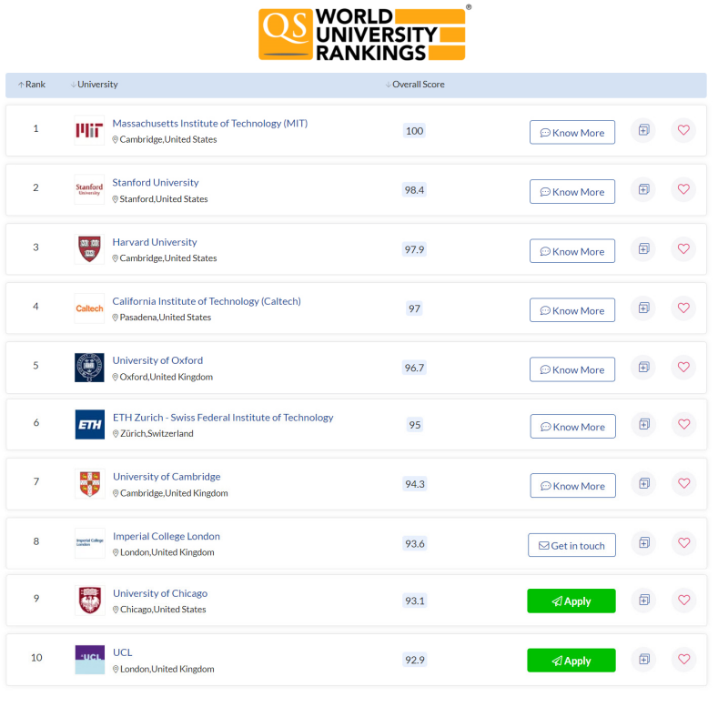Toggle the favorite heart for University of Oxford

[683, 367]
